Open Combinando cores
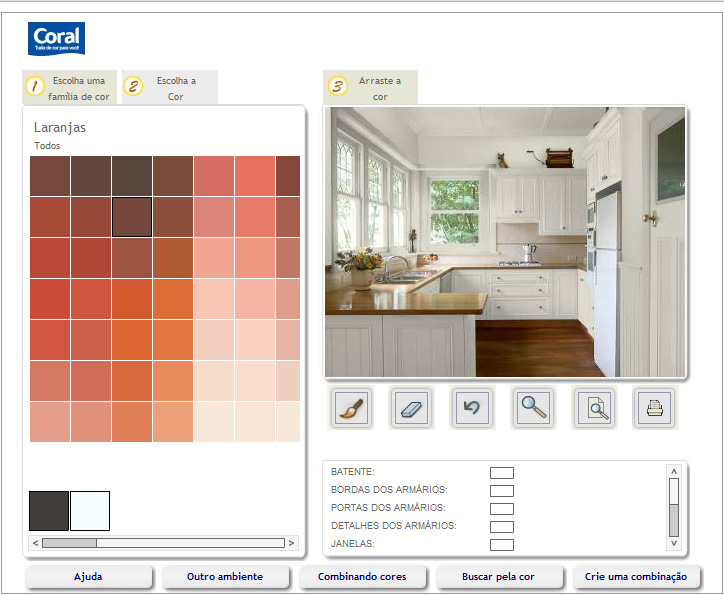The image size is (724, 595). point(362,577)
